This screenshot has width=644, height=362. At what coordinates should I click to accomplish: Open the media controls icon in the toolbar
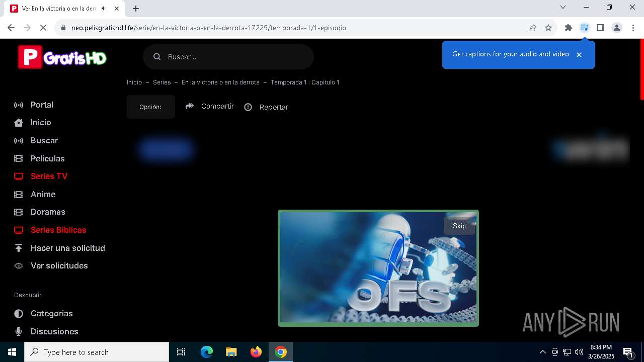tap(584, 28)
